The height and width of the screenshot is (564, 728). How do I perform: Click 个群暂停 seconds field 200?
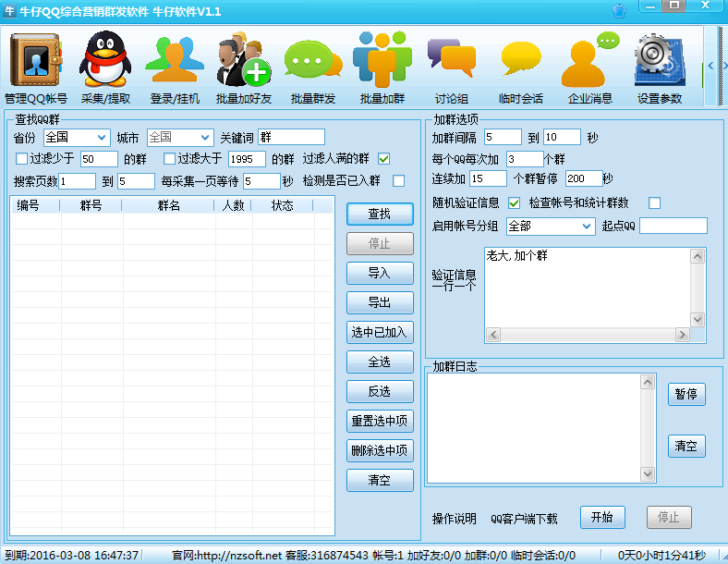[x=584, y=178]
